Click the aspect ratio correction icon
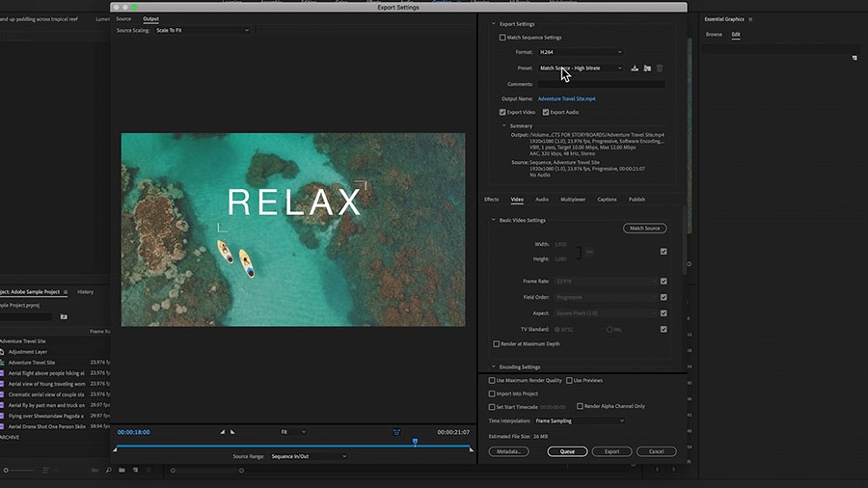Image resolution: width=868 pixels, height=488 pixels. pyautogui.click(x=396, y=432)
